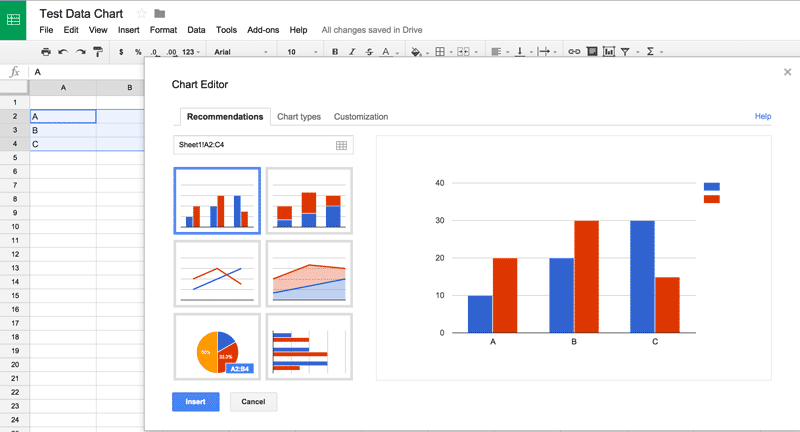The height and width of the screenshot is (432, 800).
Task: Select the line chart thumbnail
Action: click(217, 274)
